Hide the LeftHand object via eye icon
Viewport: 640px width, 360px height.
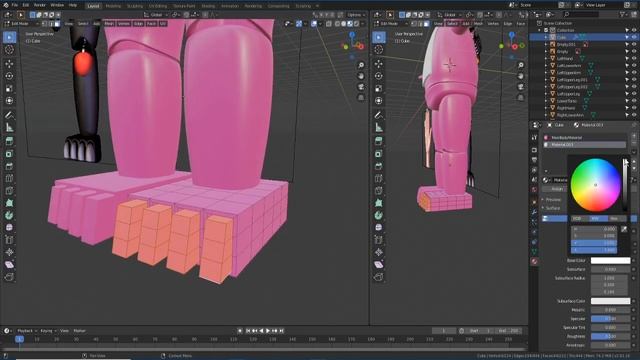point(634,58)
